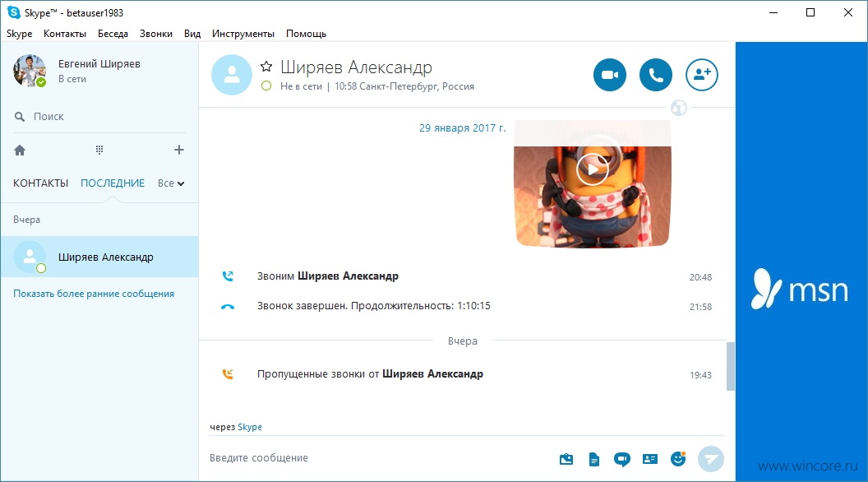868x482 pixels.
Task: Open the Инструменты menu
Action: point(243,34)
